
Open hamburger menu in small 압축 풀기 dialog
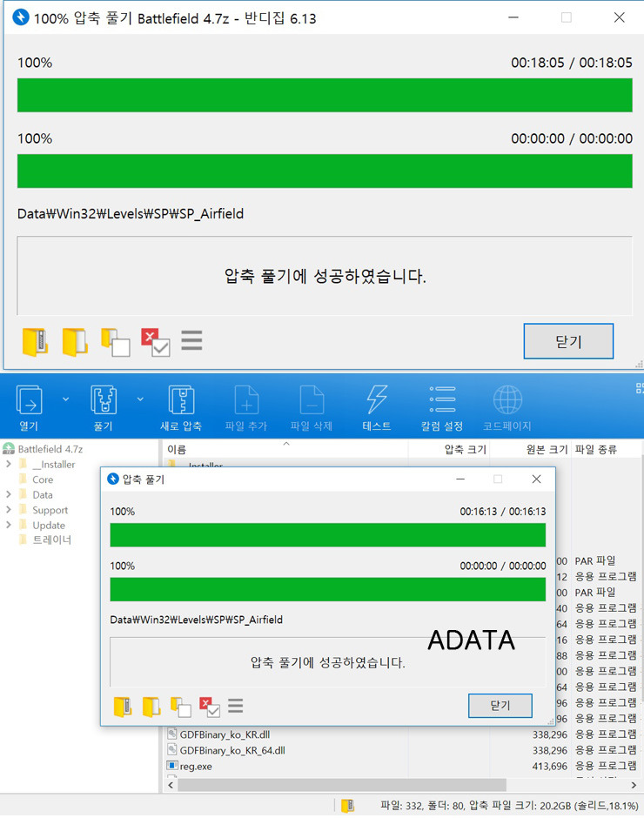tap(235, 706)
